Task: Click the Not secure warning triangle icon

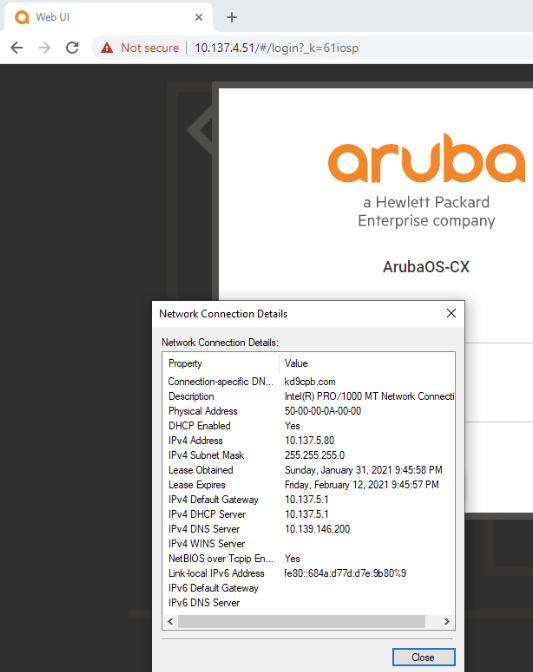Action: (107, 48)
